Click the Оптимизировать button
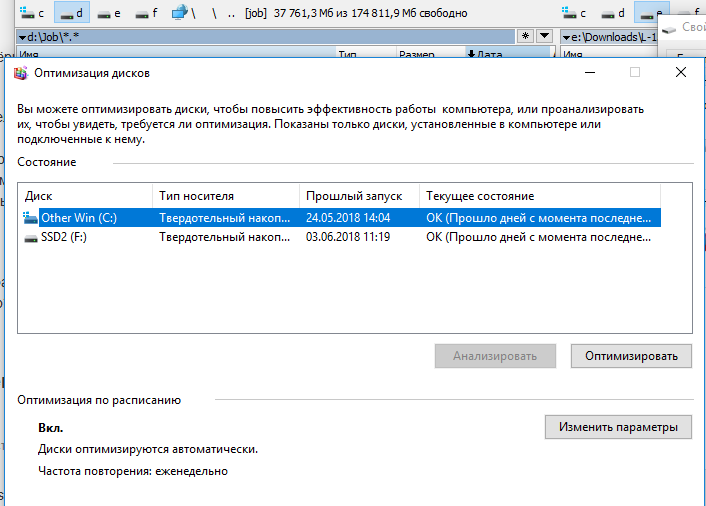The width and height of the screenshot is (706, 506). pyautogui.click(x=631, y=356)
